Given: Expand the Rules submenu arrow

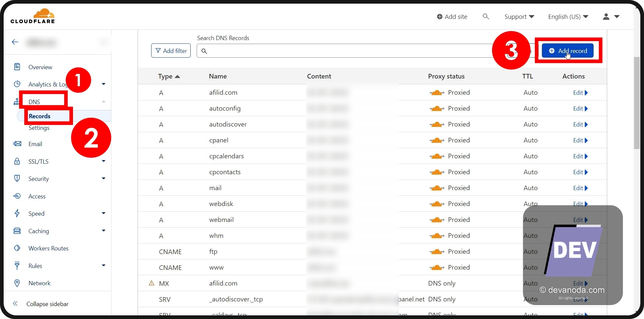Looking at the screenshot, I should 103,265.
